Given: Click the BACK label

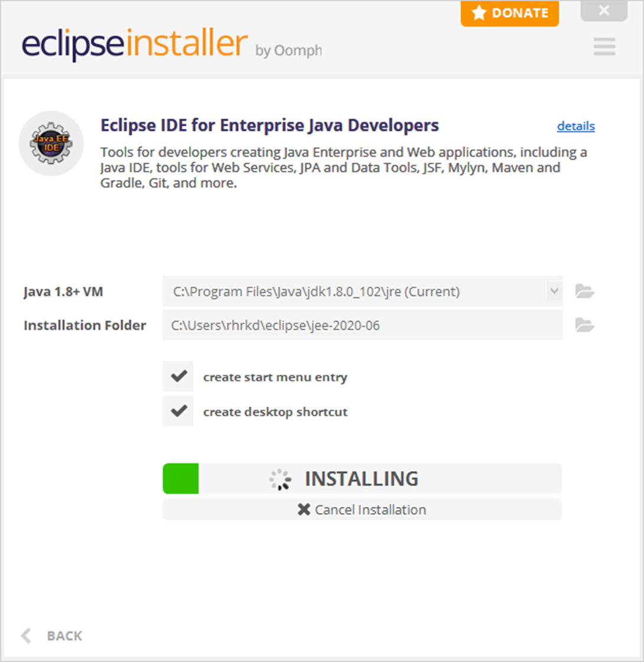Looking at the screenshot, I should click(x=64, y=636).
